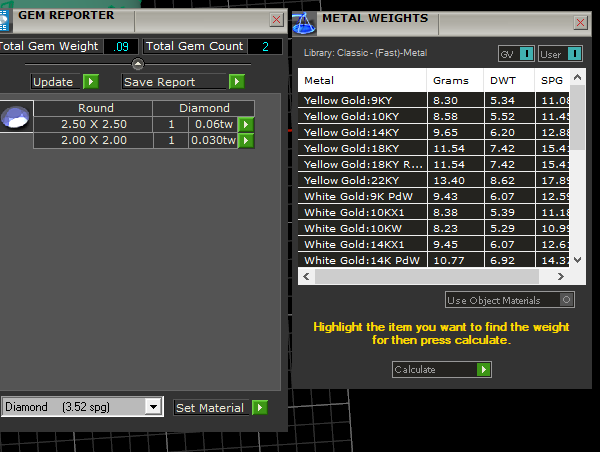Click the green arrow beside Save Report
The image size is (600, 452).
237,82
